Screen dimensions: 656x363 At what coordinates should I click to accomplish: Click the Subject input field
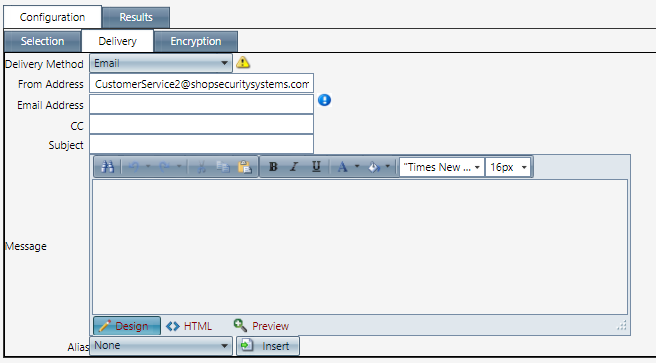[201, 144]
